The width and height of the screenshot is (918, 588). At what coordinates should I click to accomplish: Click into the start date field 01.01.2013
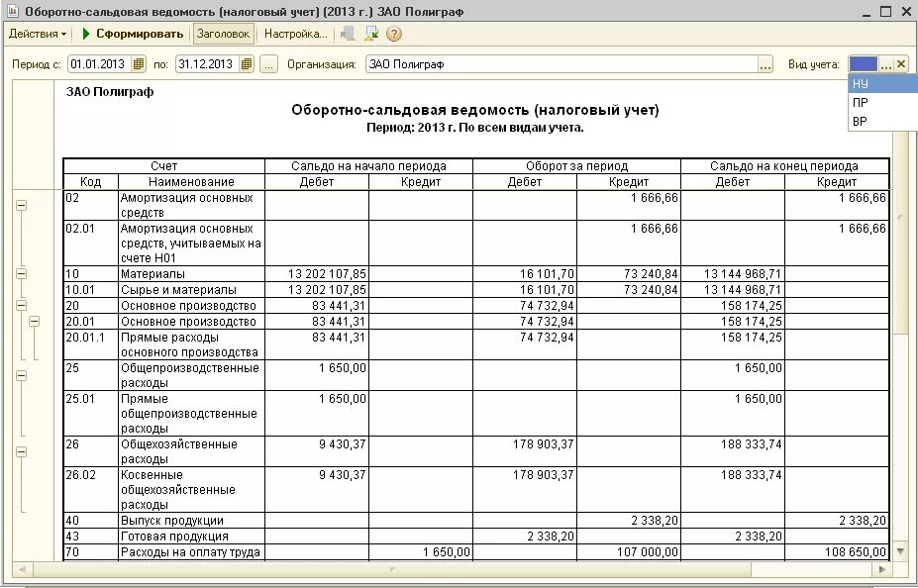point(100,64)
